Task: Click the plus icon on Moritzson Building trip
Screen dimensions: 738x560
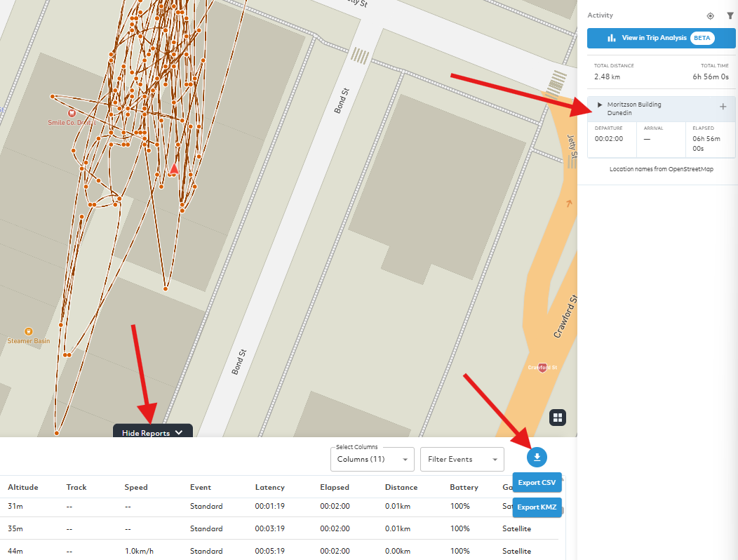Action: pyautogui.click(x=723, y=107)
